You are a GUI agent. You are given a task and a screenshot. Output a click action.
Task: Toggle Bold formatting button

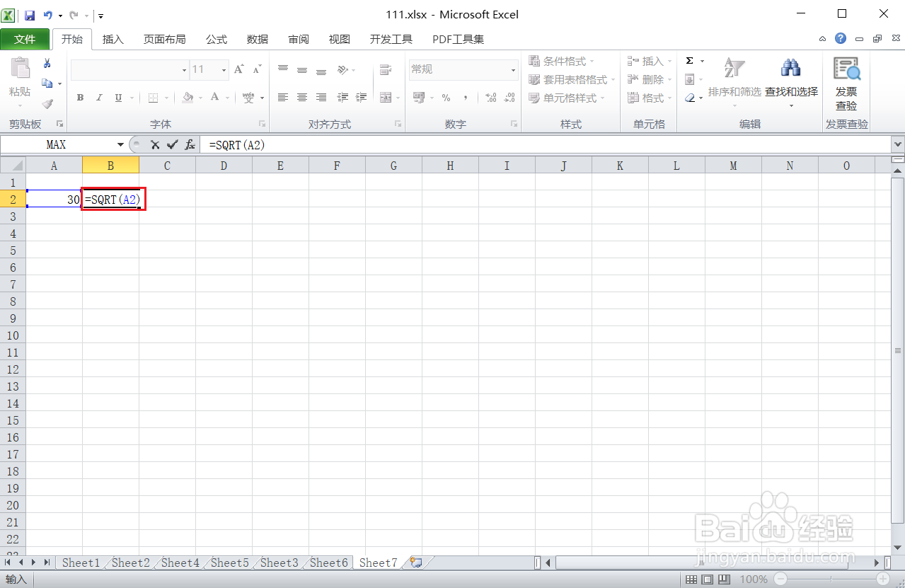(x=80, y=98)
